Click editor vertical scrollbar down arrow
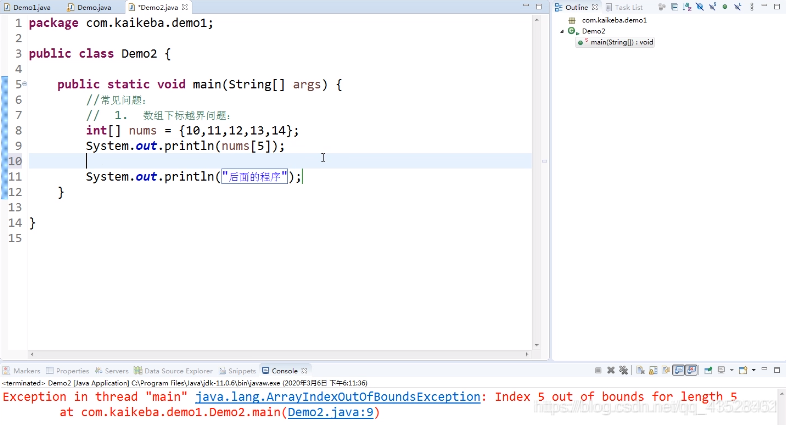The image size is (786, 425). pos(537,345)
